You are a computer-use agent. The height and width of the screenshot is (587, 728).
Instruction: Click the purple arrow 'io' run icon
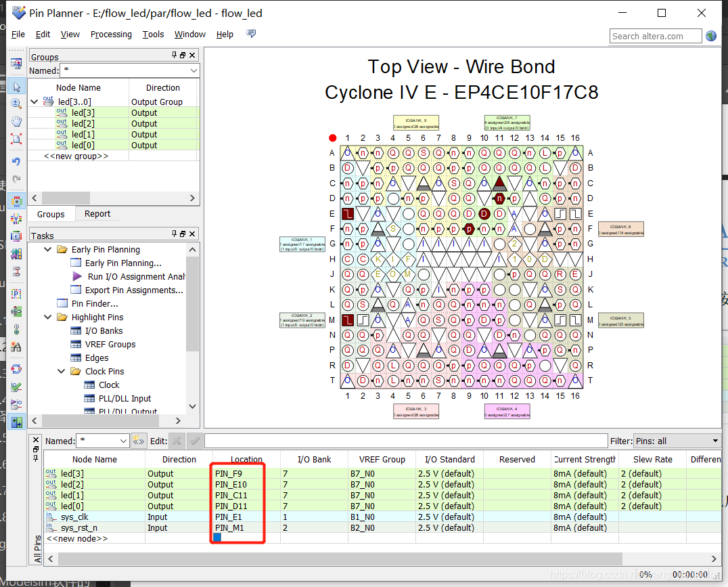tap(16, 404)
